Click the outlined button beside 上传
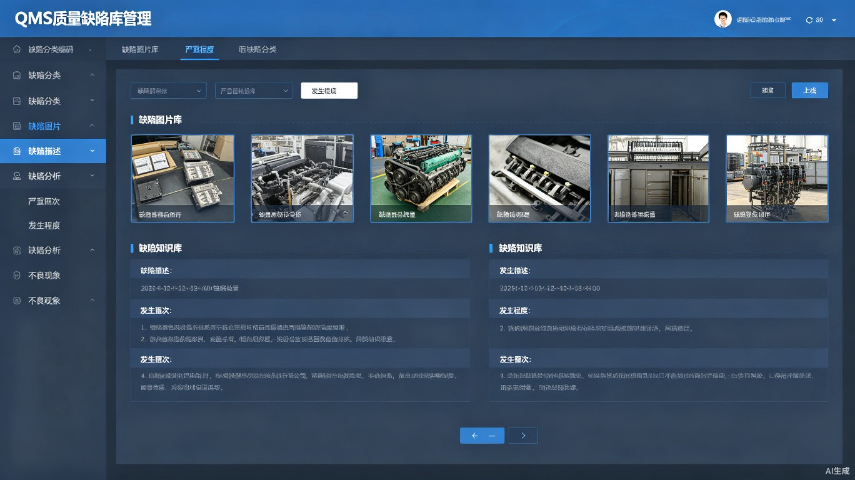Viewport: 855px width, 480px height. (768, 90)
